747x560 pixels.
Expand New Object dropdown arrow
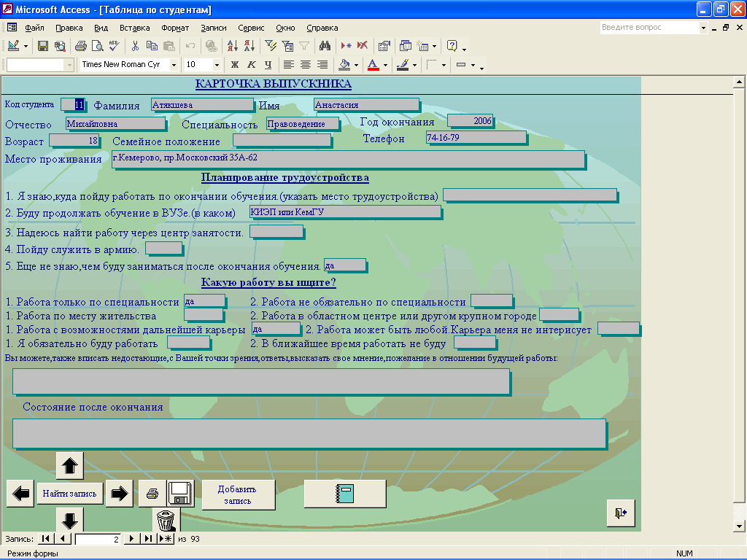coord(434,46)
